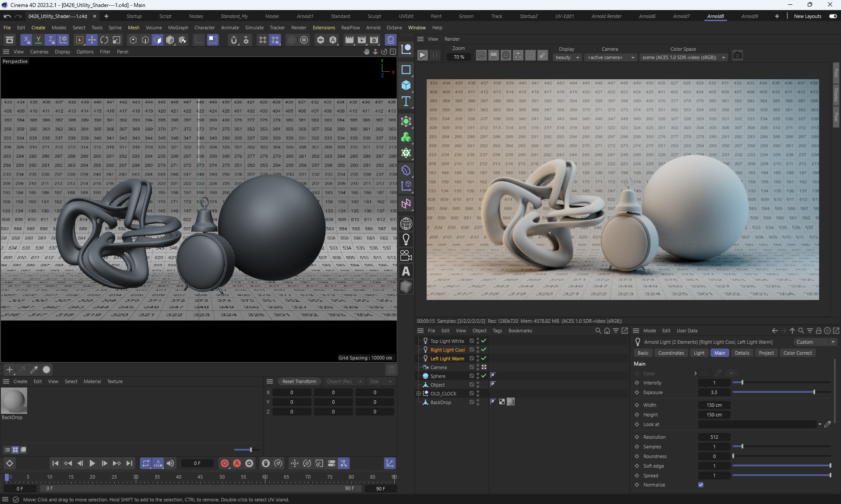This screenshot has height=504, width=841.
Task: Click the Cube primitive icon in sidebar
Action: [x=406, y=85]
